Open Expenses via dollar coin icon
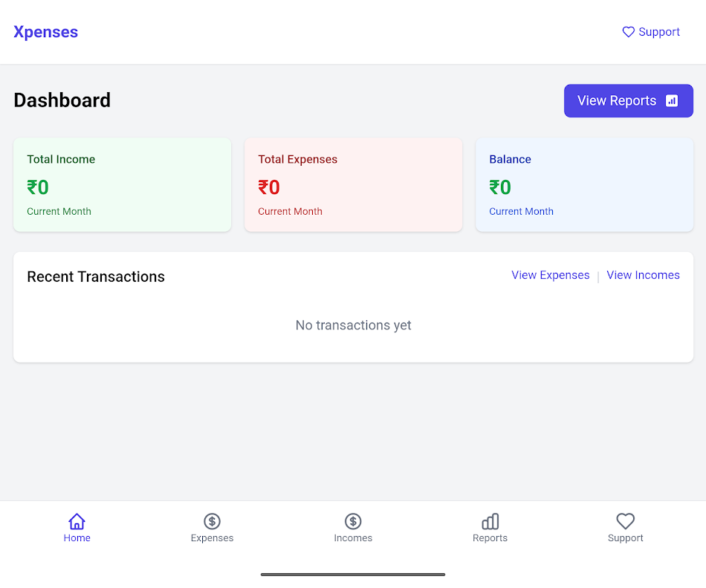Screen dimensions: 706x588 click(212, 521)
